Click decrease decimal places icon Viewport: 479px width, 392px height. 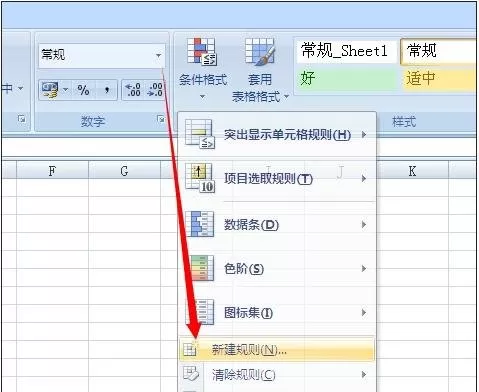coord(155,90)
